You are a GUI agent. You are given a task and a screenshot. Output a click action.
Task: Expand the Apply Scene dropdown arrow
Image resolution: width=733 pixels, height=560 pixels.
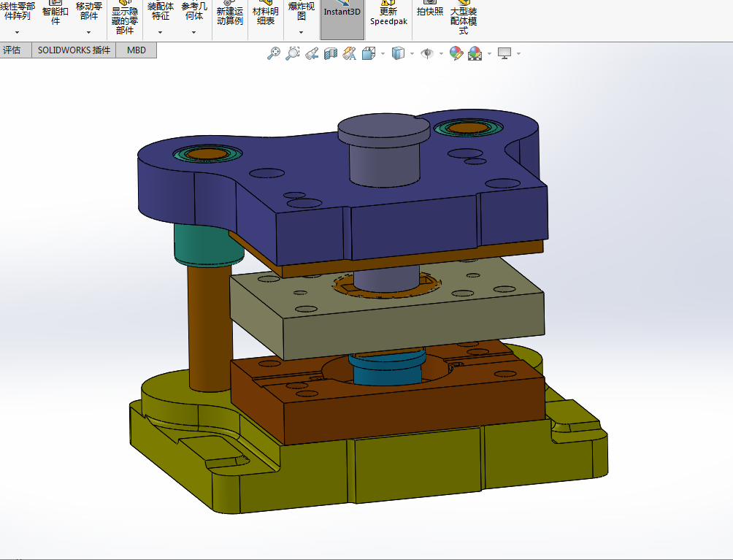[489, 54]
